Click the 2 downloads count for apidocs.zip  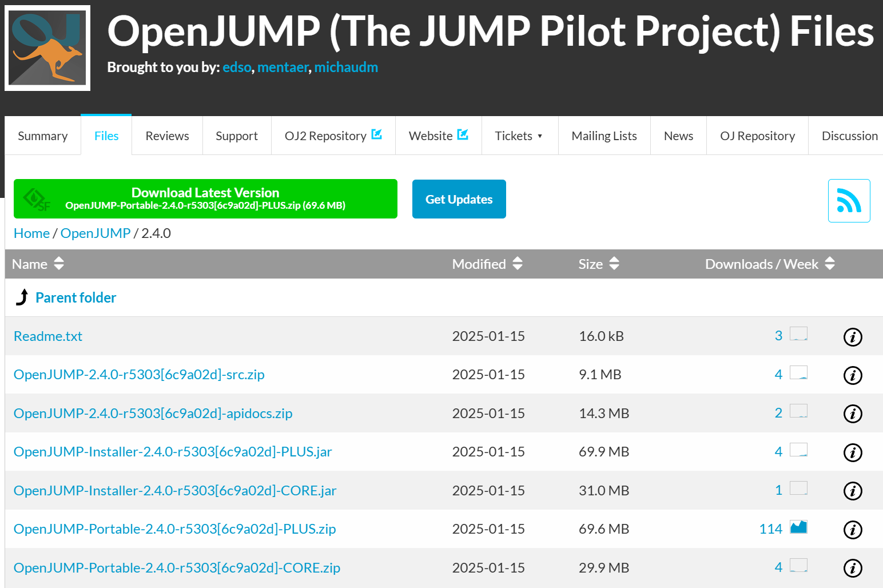tap(778, 413)
